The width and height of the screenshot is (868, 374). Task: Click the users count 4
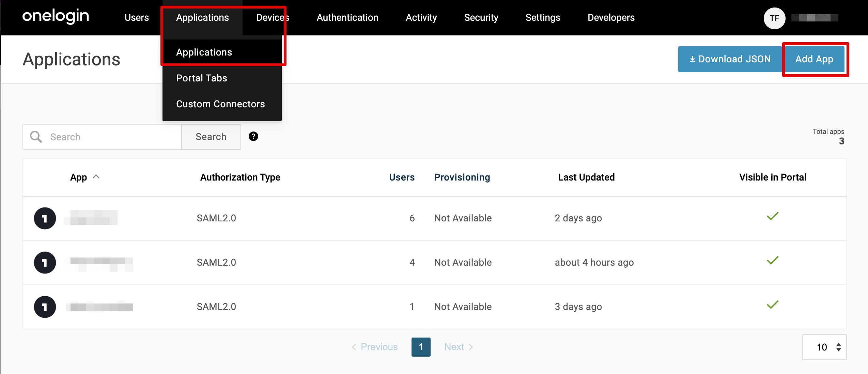(412, 262)
